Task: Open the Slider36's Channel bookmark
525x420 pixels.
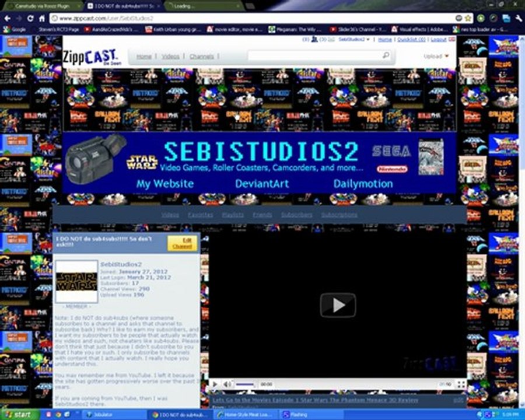Action: [358, 30]
